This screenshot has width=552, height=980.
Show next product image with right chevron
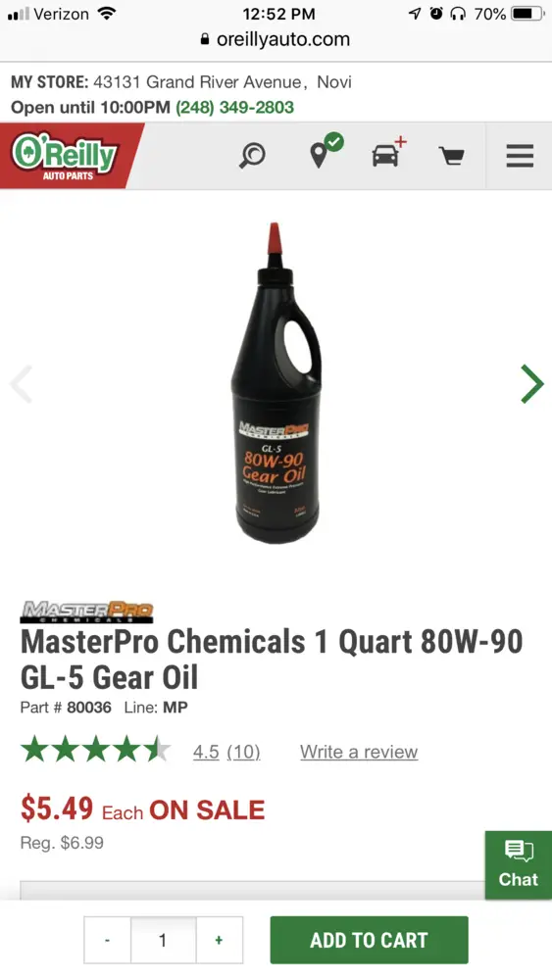[532, 384]
